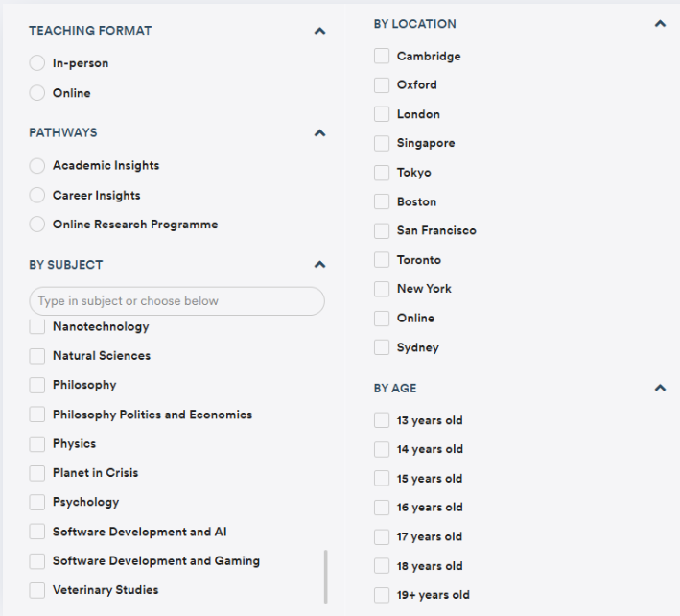Pick the Career Insights pathway option
This screenshot has width=680, height=616.
pyautogui.click(x=37, y=196)
